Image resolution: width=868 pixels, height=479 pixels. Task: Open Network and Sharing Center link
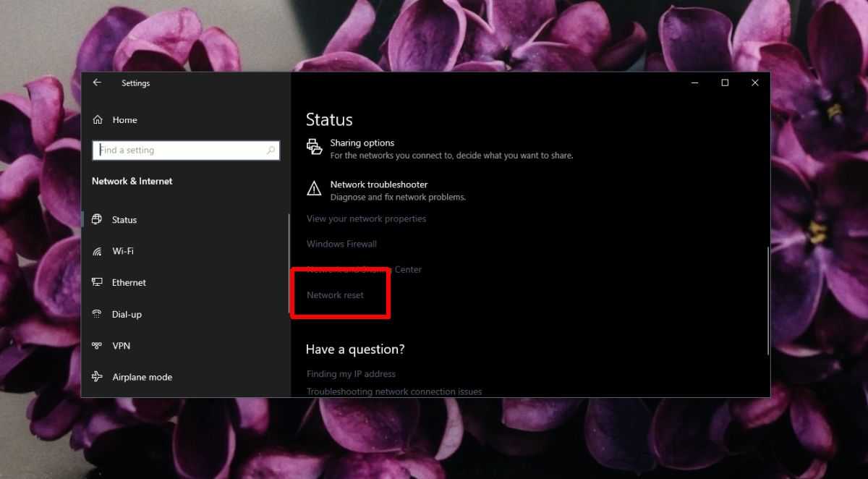pyautogui.click(x=364, y=269)
